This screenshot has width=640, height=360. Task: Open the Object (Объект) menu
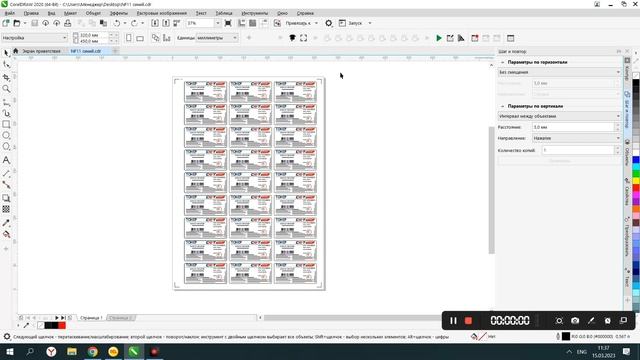[x=93, y=13]
